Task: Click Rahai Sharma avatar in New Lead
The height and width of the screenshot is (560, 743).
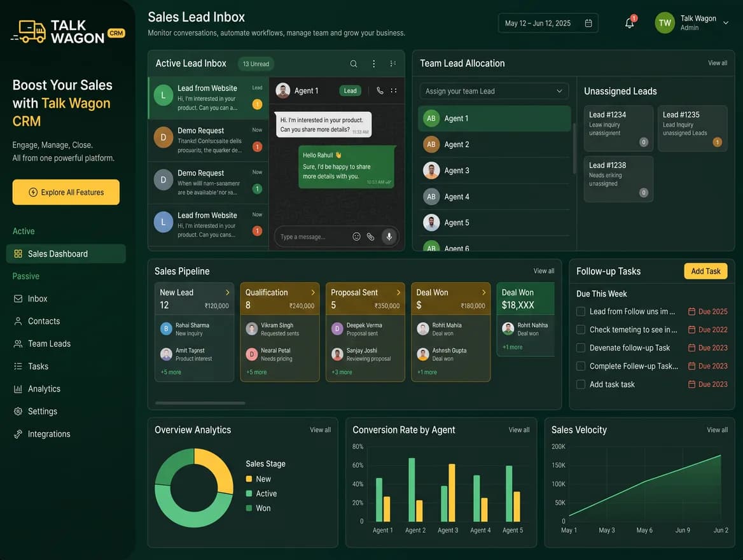Action: tap(166, 328)
